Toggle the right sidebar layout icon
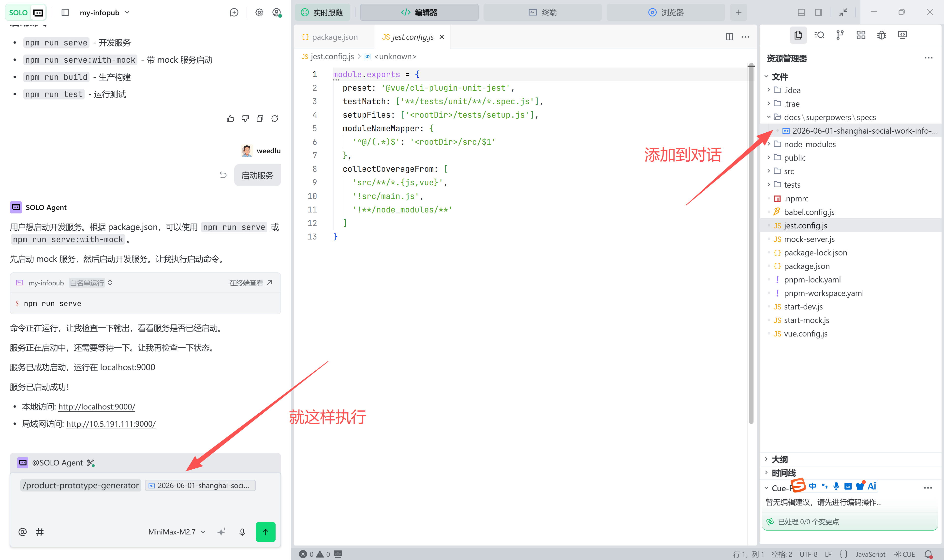Image resolution: width=944 pixels, height=560 pixels. click(818, 13)
